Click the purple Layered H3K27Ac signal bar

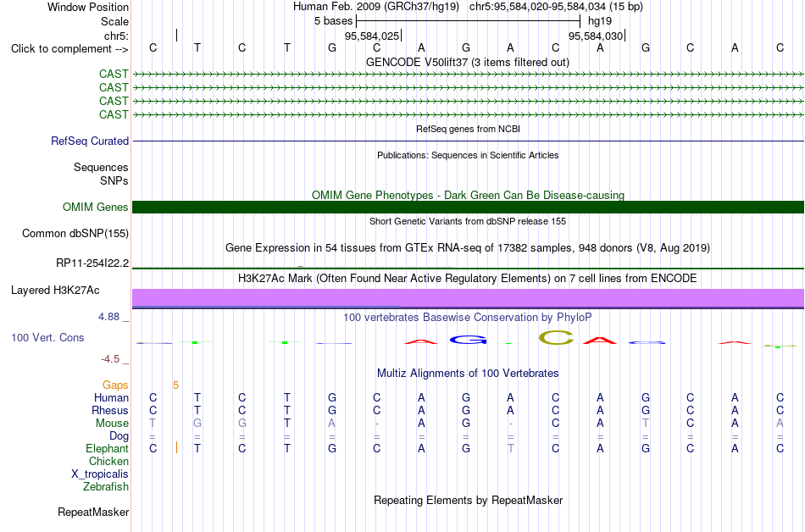coord(468,298)
